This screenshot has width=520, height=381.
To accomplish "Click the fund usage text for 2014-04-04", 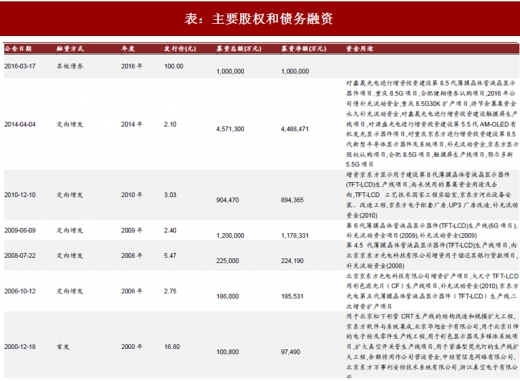I will pyautogui.click(x=432, y=124).
